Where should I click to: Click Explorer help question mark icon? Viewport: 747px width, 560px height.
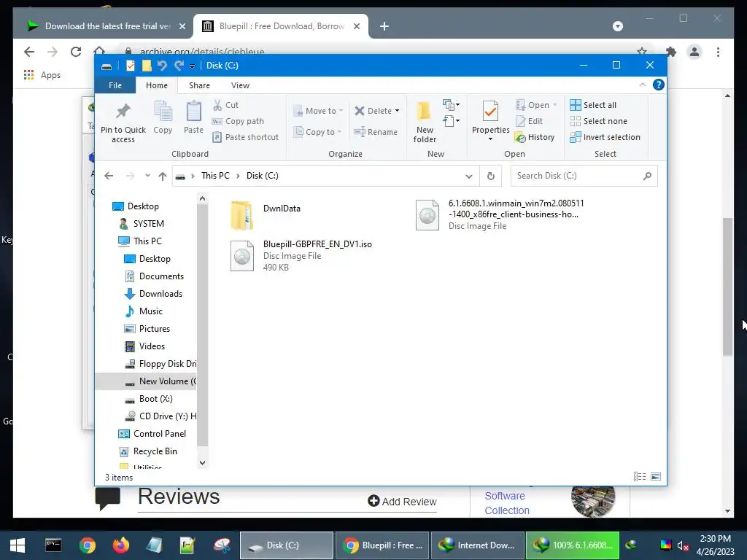pos(659,85)
